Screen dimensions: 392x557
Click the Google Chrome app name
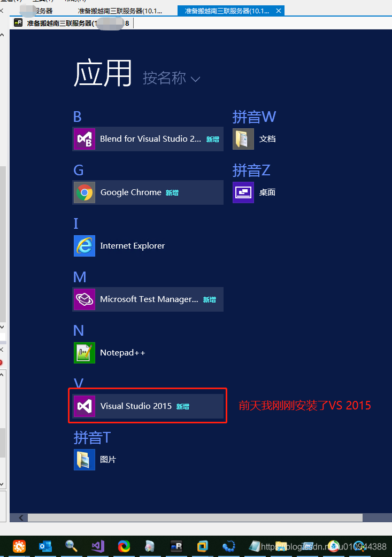(131, 192)
